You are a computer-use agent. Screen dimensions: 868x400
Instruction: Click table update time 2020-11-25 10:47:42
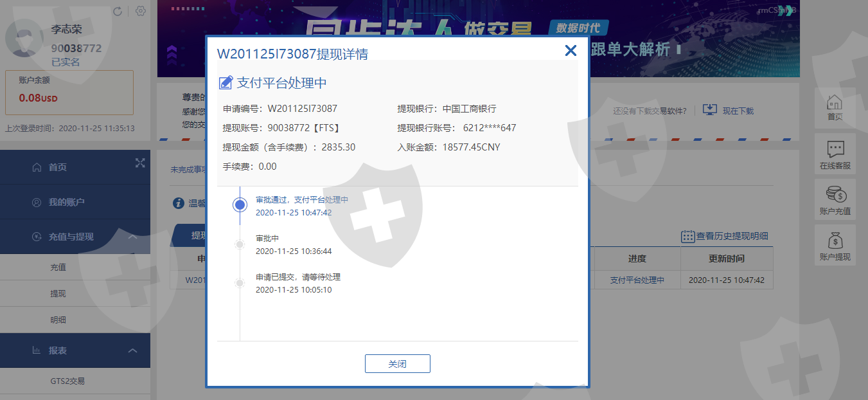coord(727,280)
